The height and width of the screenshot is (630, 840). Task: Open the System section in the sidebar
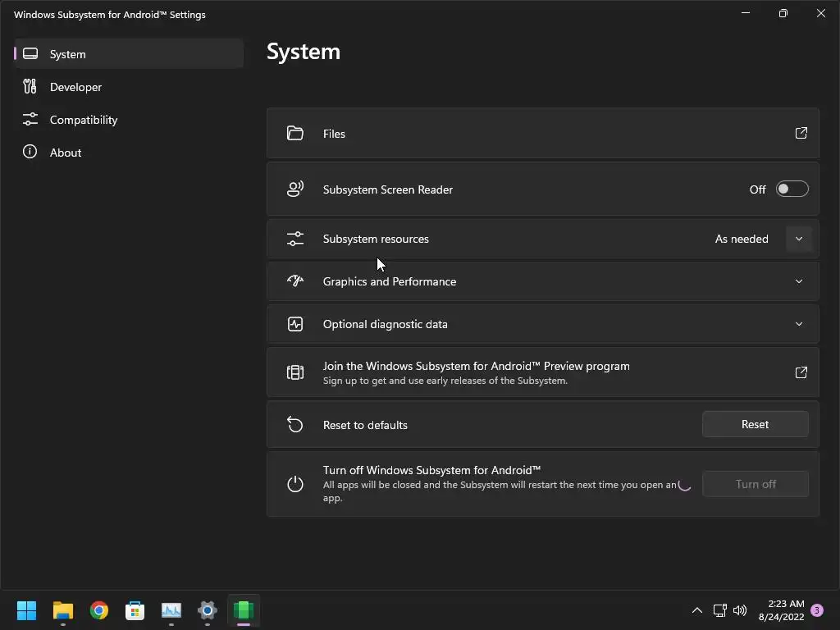coord(129,53)
